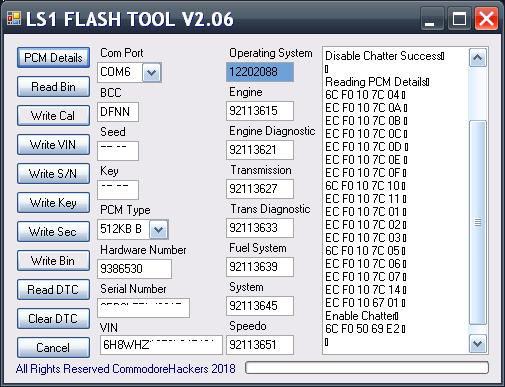Image resolution: width=505 pixels, height=387 pixels.
Task: Select the COM6 combo box text
Action: click(x=115, y=72)
